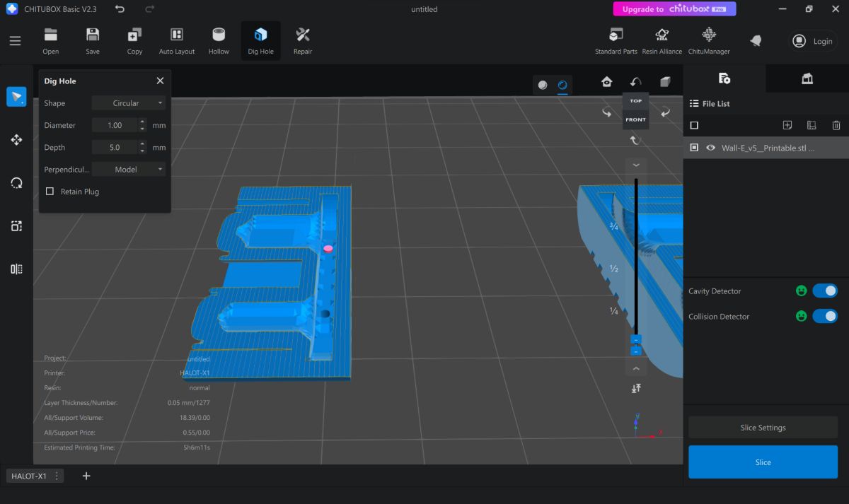Click the Login button

[x=813, y=41]
